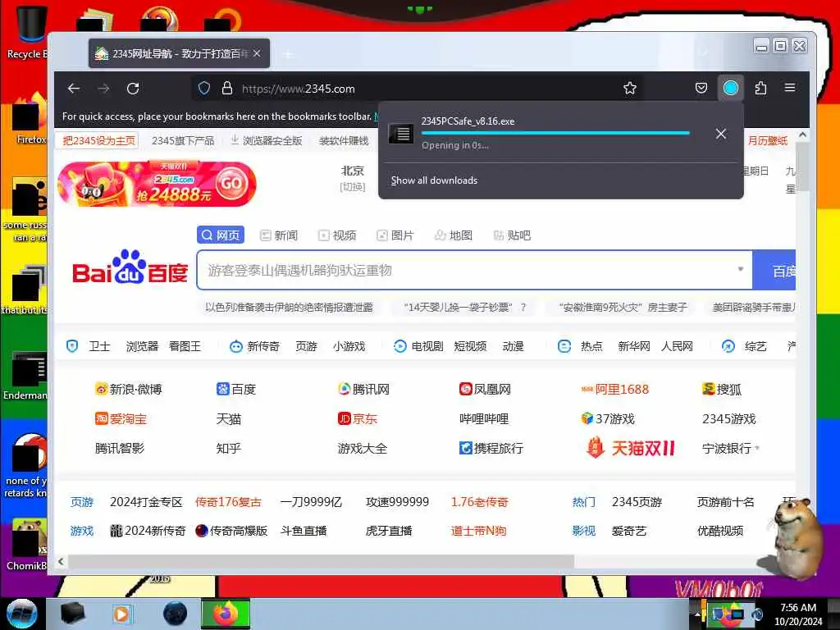Click the Baidu logo
The width and height of the screenshot is (840, 630).
130,267
